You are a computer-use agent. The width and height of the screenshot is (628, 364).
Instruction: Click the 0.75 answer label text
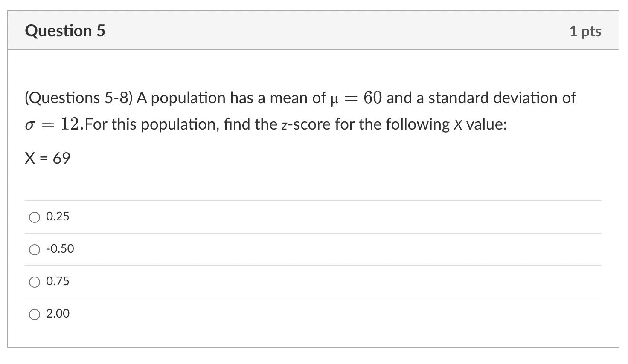(57, 281)
